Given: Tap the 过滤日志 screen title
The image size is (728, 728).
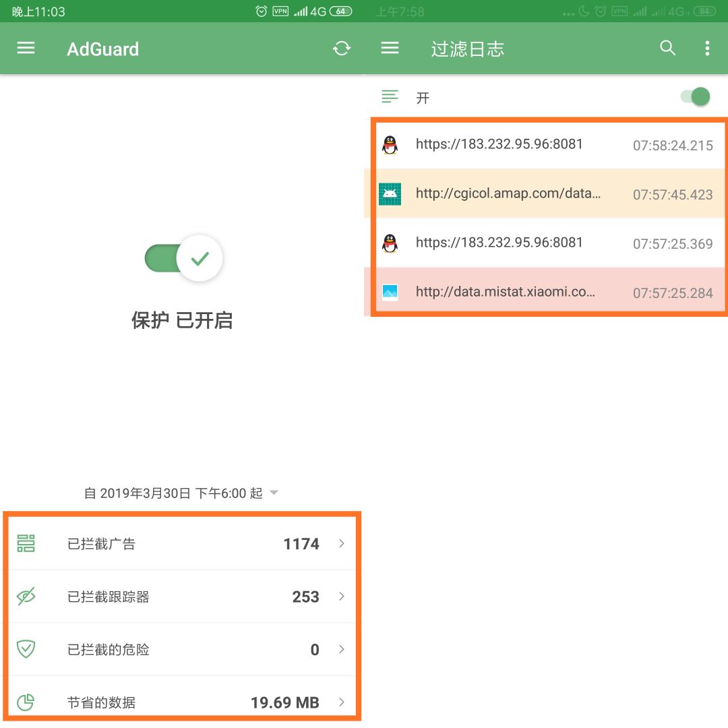Looking at the screenshot, I should tap(468, 49).
